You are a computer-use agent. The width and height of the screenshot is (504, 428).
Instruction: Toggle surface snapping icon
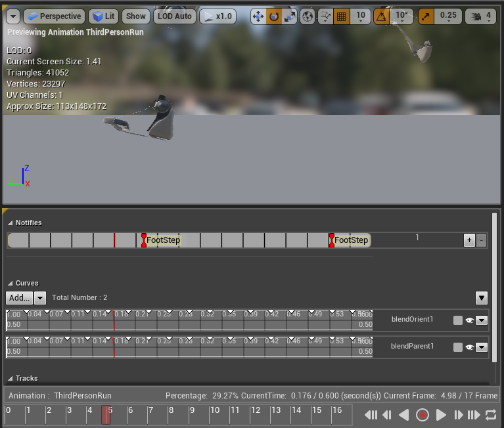tap(326, 16)
